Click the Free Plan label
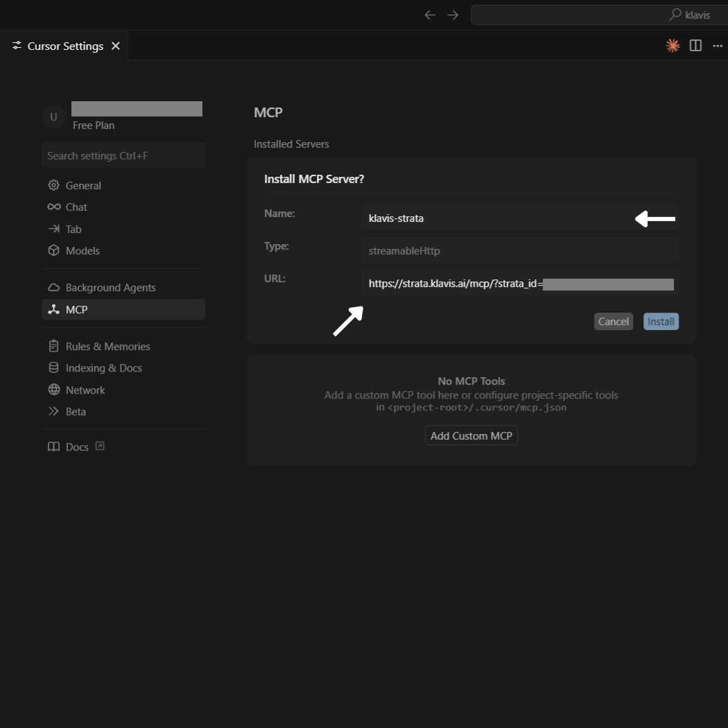 (x=94, y=125)
